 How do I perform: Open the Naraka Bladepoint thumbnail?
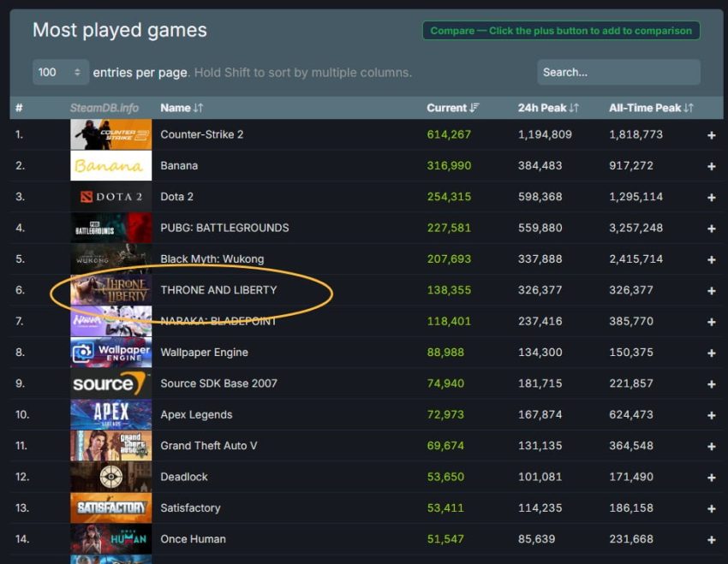[111, 321]
